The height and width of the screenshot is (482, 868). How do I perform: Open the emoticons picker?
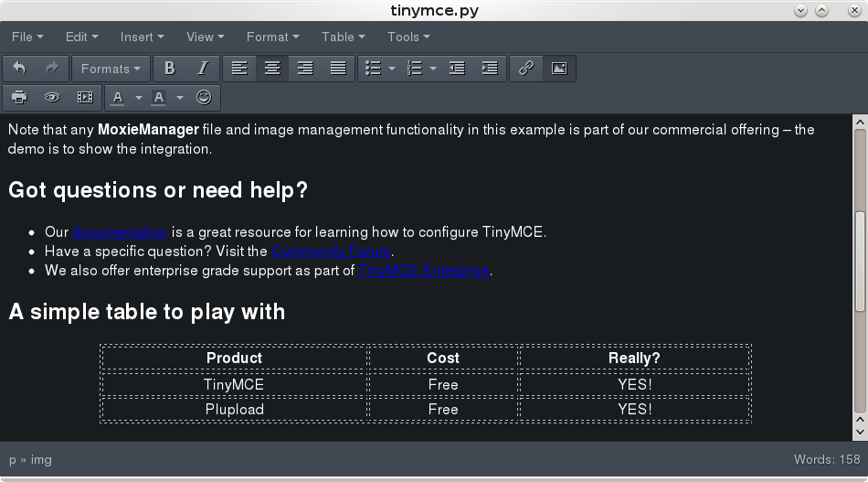point(204,98)
